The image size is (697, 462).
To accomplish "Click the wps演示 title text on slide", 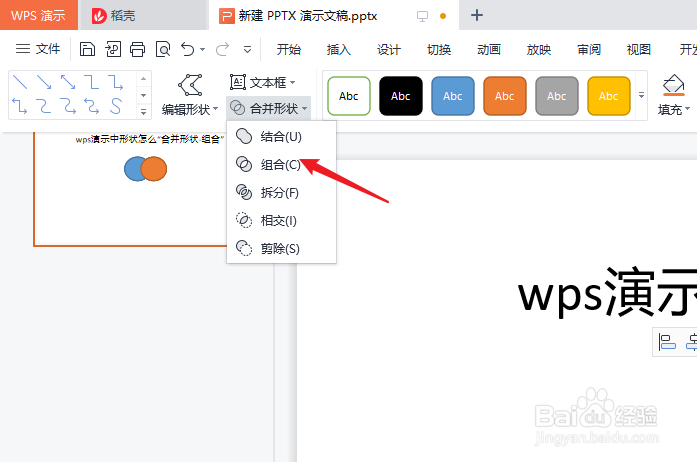I will tap(607, 293).
